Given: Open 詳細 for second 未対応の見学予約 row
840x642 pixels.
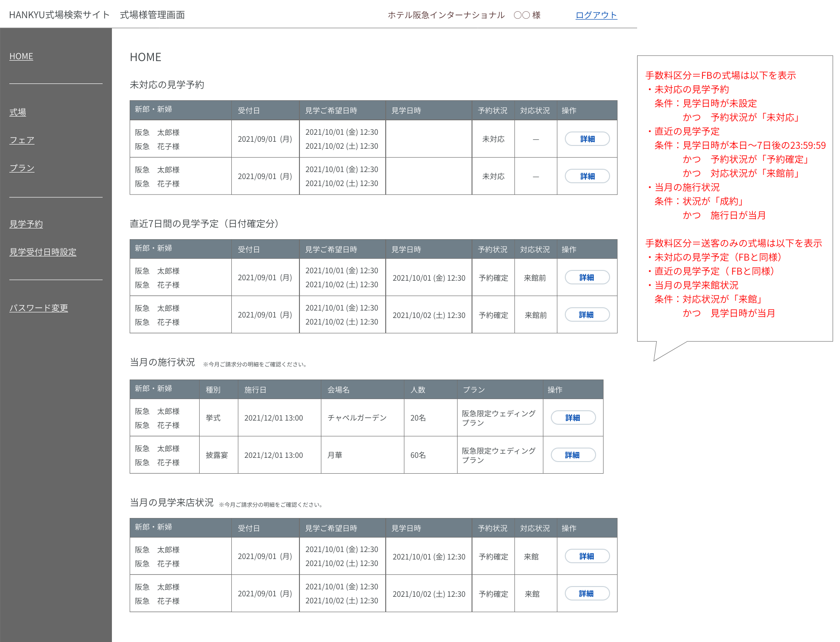Looking at the screenshot, I should 587,176.
